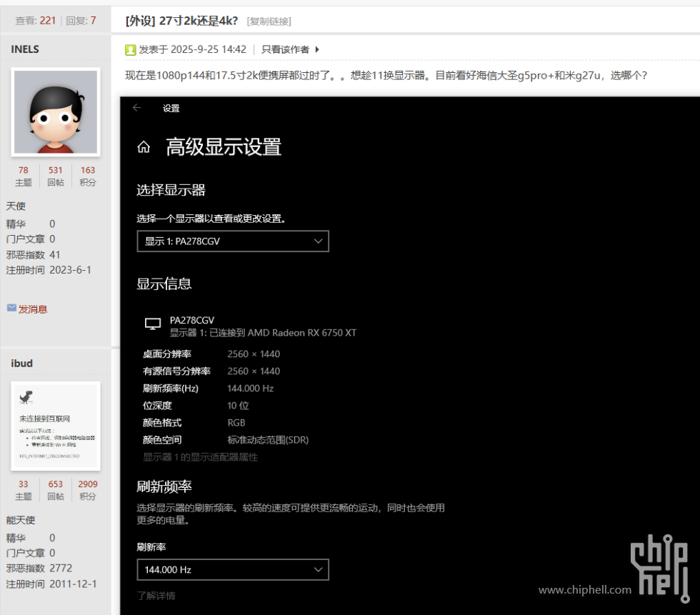The height and width of the screenshot is (615, 700).
Task: Click the thread title 27寸2k还是4k?
Action: tap(199, 21)
